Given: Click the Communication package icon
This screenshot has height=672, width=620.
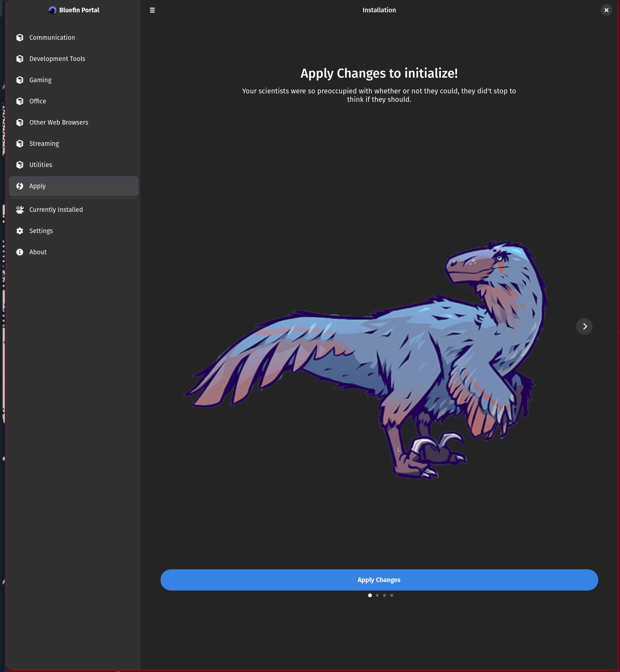Looking at the screenshot, I should (20, 38).
